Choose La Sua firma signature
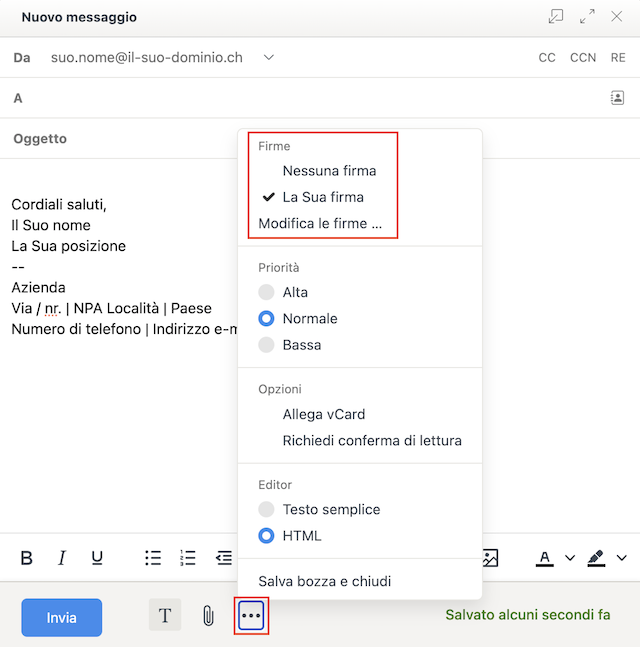640x647 pixels. pos(323,197)
